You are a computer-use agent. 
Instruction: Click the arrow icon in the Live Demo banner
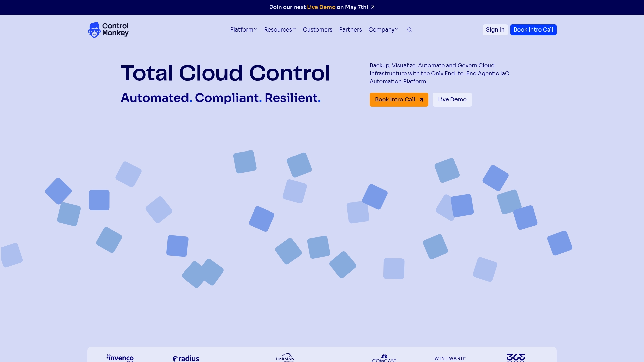[x=372, y=7]
